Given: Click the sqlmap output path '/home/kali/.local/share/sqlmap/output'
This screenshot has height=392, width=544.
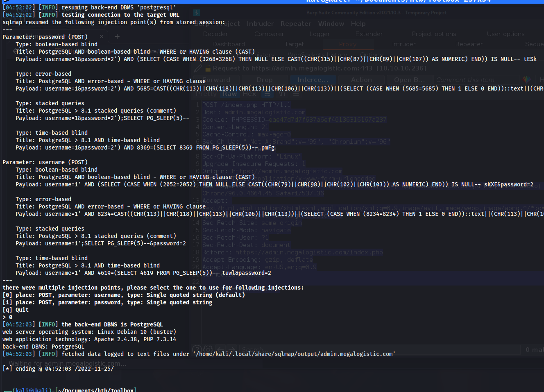Looking at the screenshot, I should coord(294,354).
